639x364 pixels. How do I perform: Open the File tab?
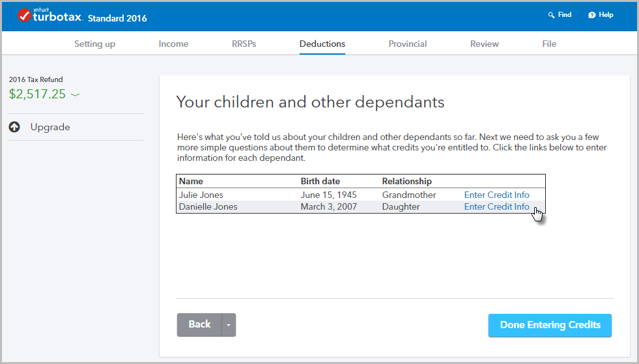click(549, 44)
